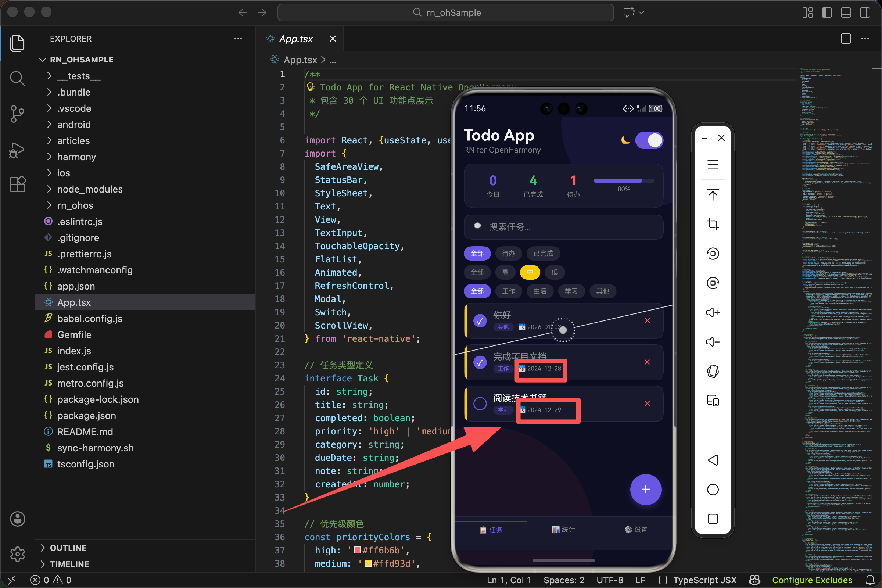The image size is (882, 588).
Task: Uncheck the completed task 你好
Action: 480,321
